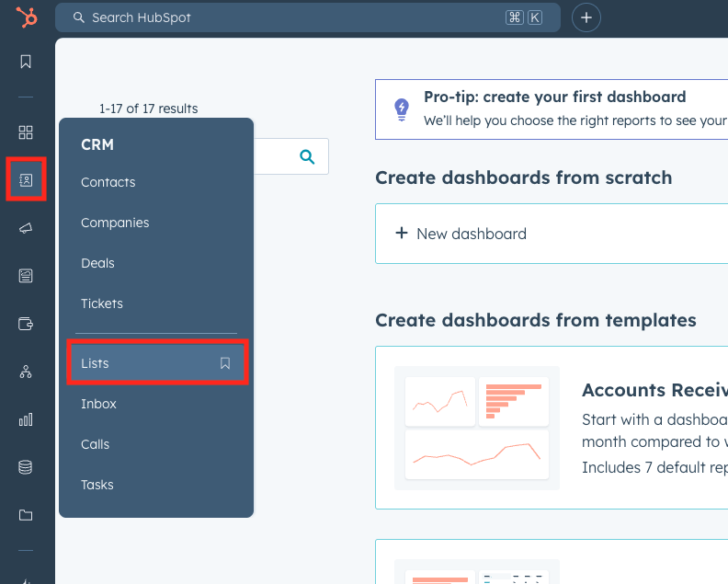Click the '1-17 of 17 results' text
728x584 pixels.
149,109
